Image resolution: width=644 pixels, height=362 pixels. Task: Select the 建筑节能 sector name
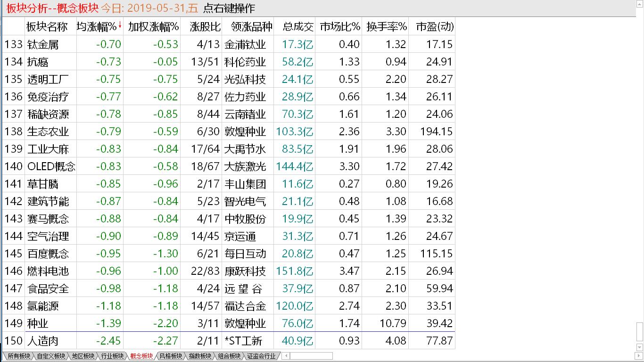(48, 201)
